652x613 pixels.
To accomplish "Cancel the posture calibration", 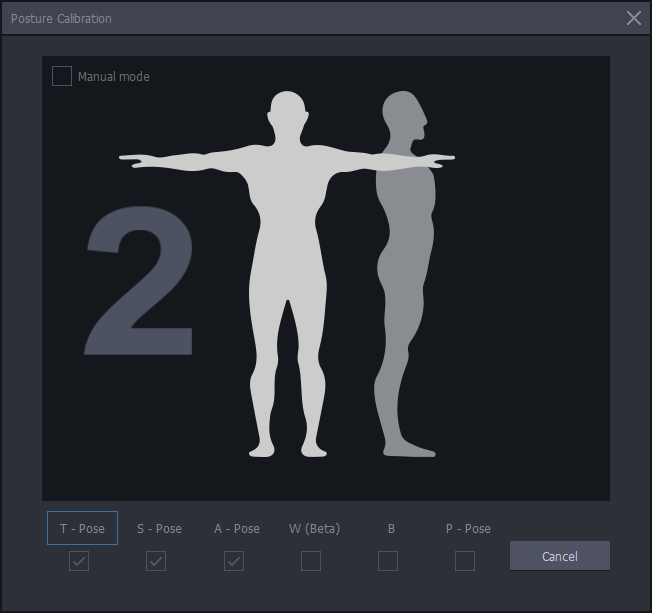I will [x=560, y=556].
